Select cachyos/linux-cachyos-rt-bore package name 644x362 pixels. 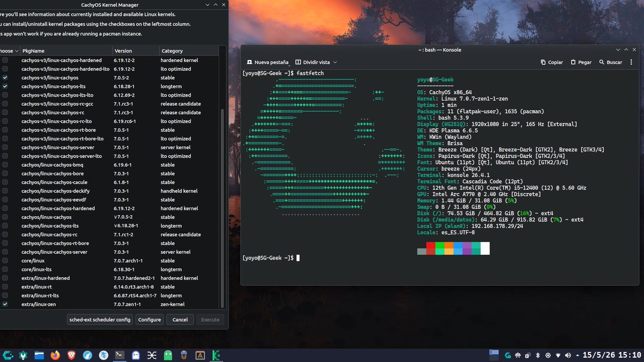[55, 243]
